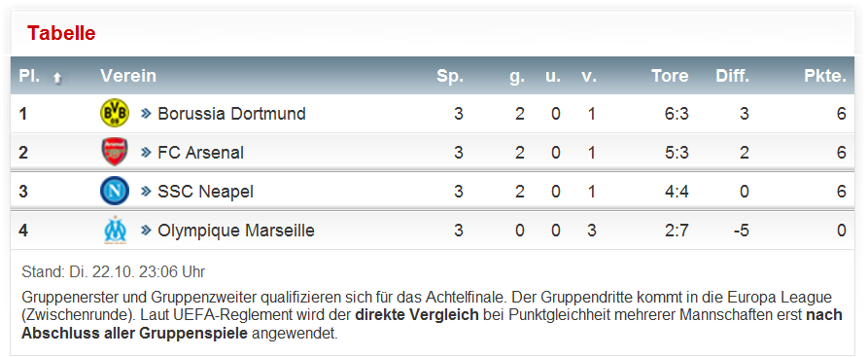Click the FC Arsenal club crest

tap(115, 152)
